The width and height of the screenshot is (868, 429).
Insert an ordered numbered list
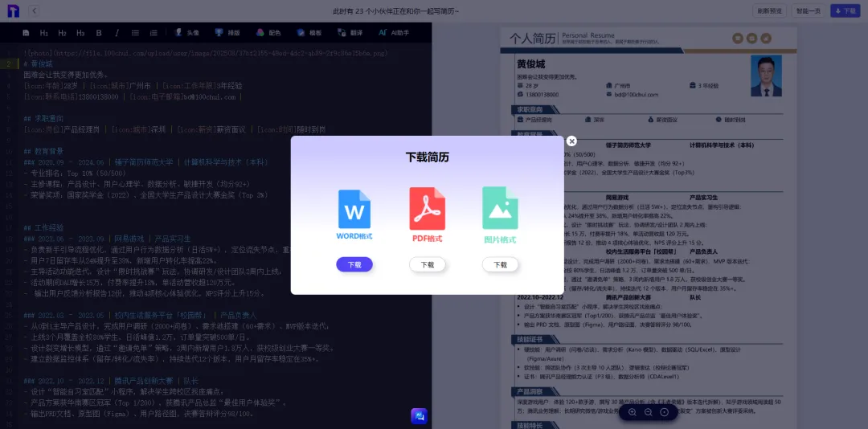(x=154, y=33)
